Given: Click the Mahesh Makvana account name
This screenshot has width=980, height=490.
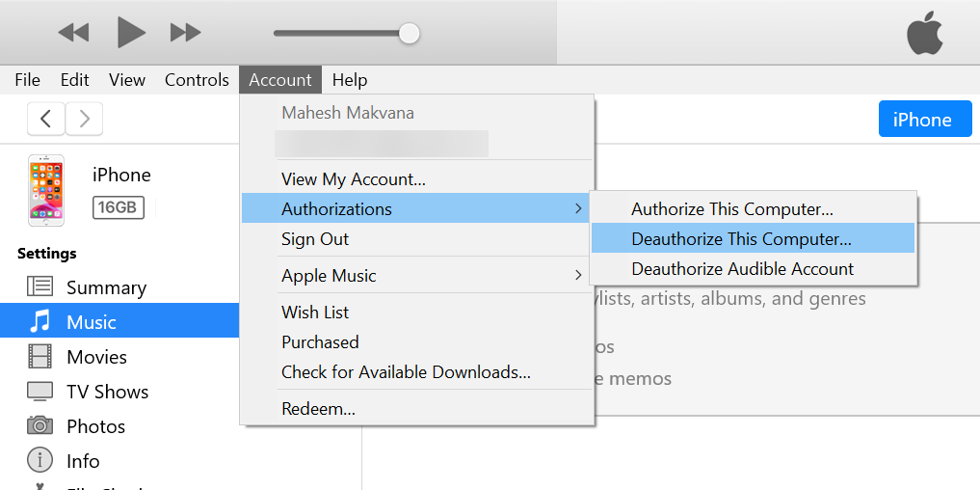Looking at the screenshot, I should coord(348,113).
